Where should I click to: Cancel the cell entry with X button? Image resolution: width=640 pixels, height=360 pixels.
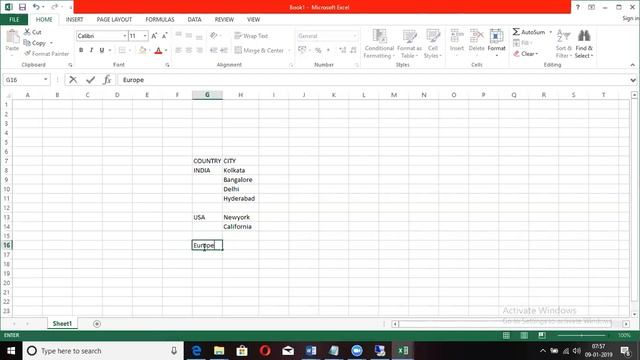[x=73, y=80]
